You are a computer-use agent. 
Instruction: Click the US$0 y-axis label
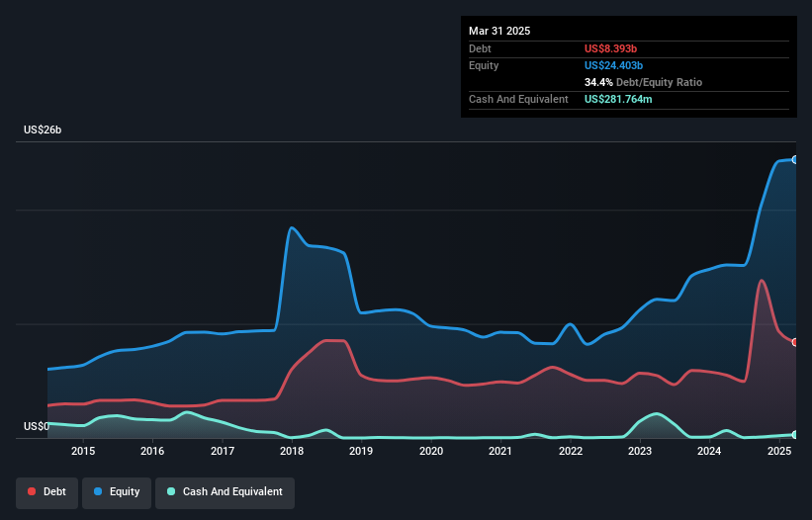point(37,426)
